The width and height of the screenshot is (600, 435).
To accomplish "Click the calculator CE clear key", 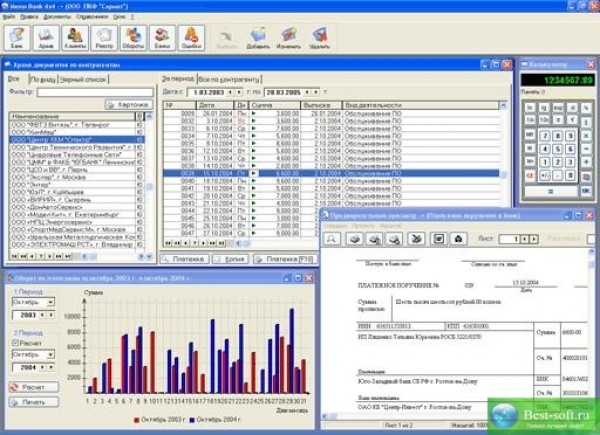I will coord(530,176).
